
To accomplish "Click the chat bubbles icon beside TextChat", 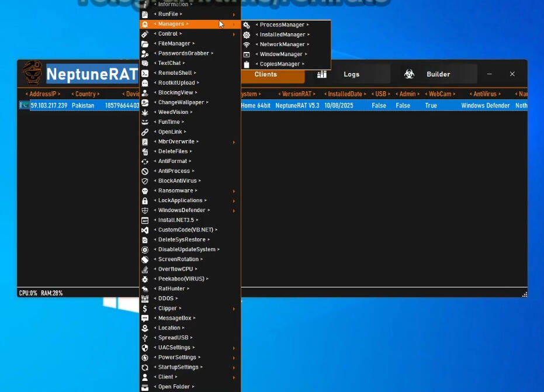I will click(x=145, y=63).
